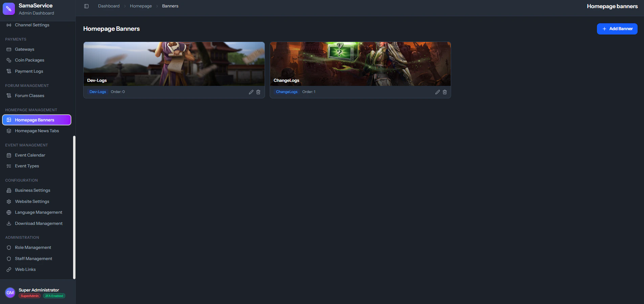Click the Role Management shield icon

coord(9,248)
